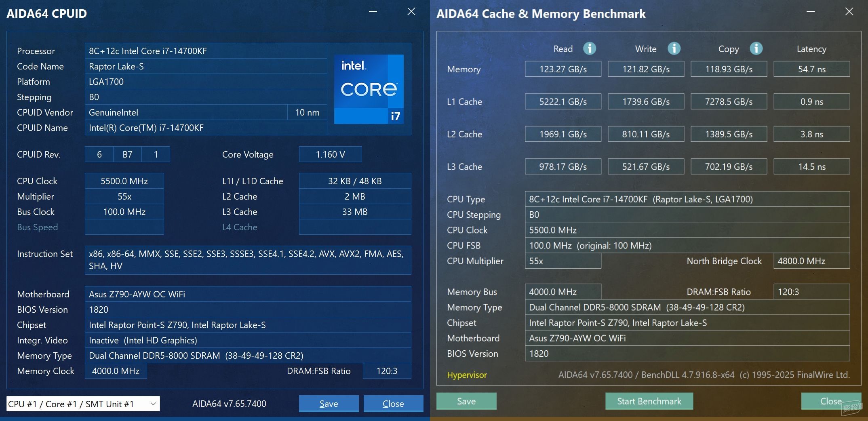Click the L1I / L1D Cache 32 KB / 48 KB value
The height and width of the screenshot is (421, 868).
pyautogui.click(x=355, y=181)
